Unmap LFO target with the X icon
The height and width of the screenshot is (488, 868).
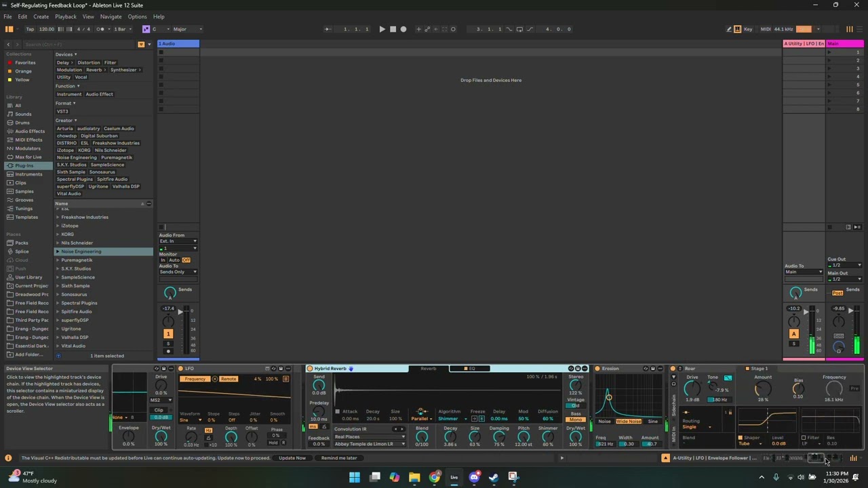pos(214,379)
